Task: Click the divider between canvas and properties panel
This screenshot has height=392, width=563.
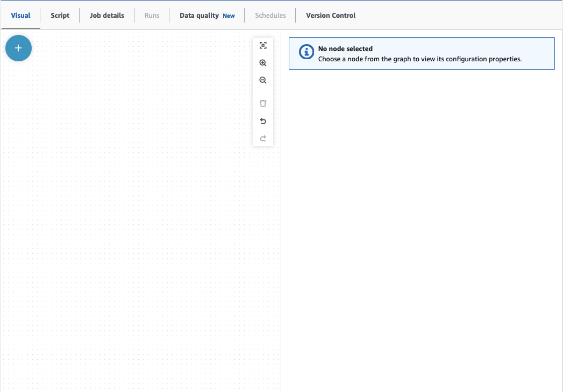Action: 281,242
